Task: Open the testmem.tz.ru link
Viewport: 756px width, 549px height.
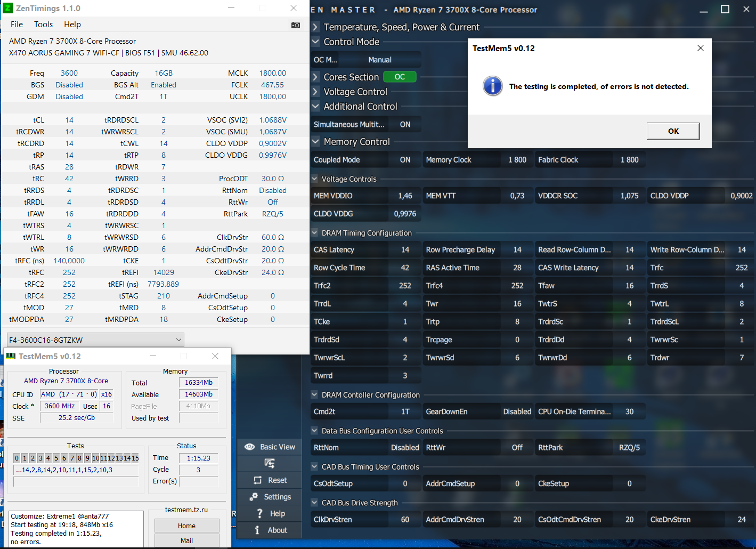Action: pos(186,510)
